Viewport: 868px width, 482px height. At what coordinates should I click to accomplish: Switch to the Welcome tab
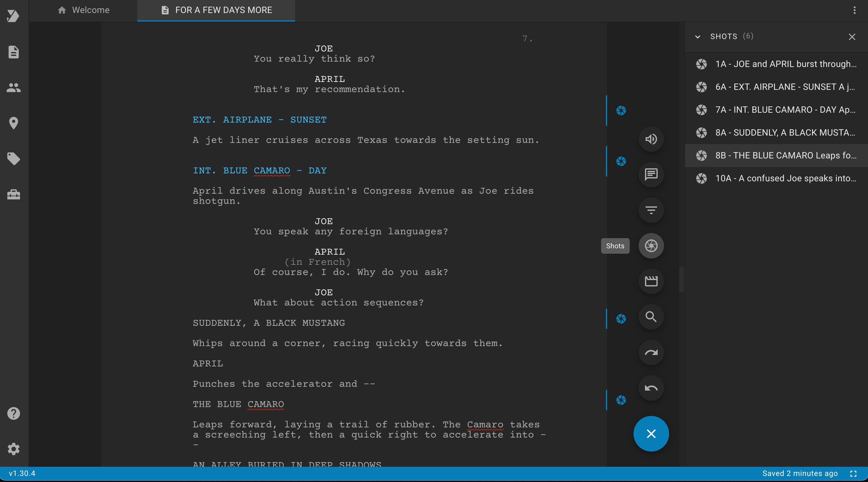tap(84, 10)
